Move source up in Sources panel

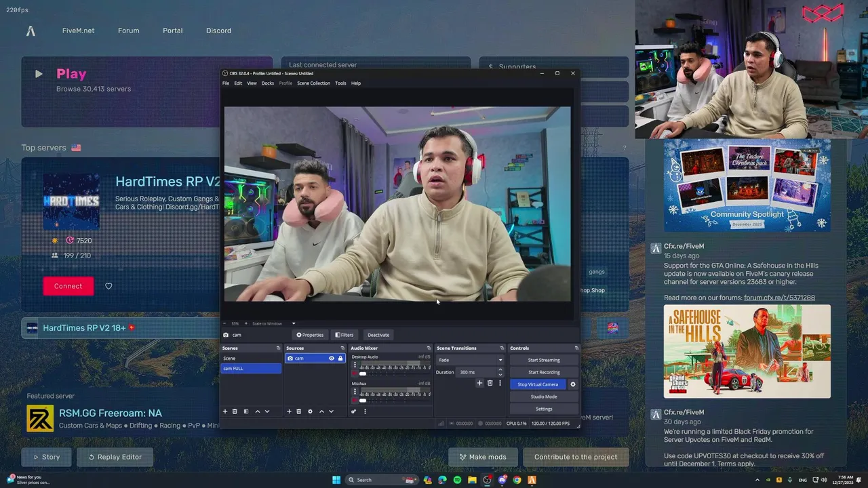321,411
